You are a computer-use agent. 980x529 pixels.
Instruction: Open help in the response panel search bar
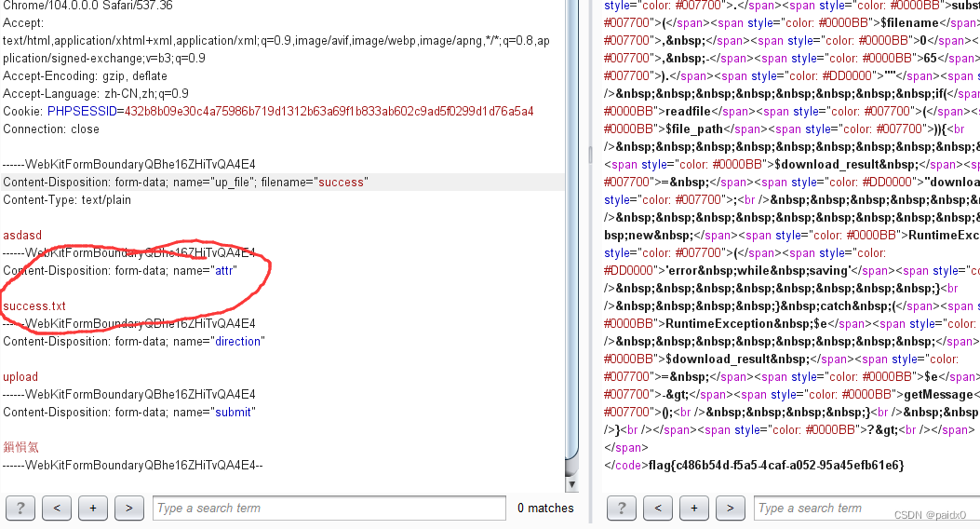(622, 508)
